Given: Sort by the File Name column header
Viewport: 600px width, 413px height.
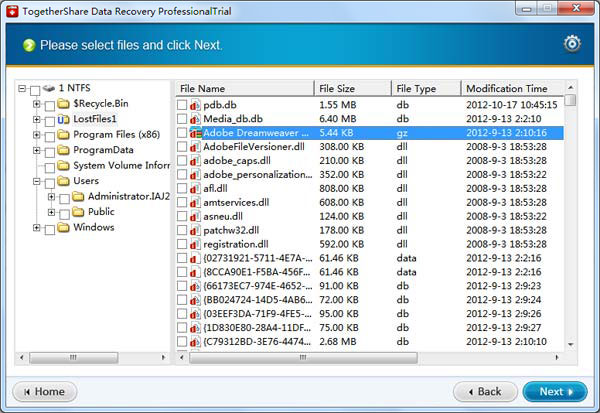Looking at the screenshot, I should 245,88.
